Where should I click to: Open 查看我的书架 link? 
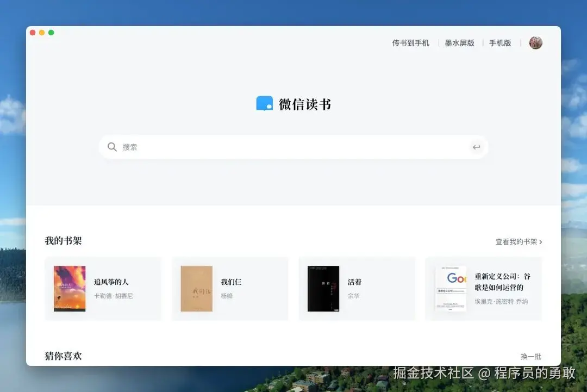click(x=517, y=241)
